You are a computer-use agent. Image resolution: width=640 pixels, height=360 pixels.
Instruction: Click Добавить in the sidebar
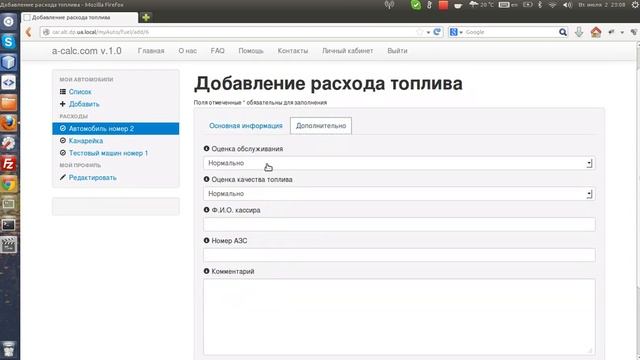tap(84, 104)
